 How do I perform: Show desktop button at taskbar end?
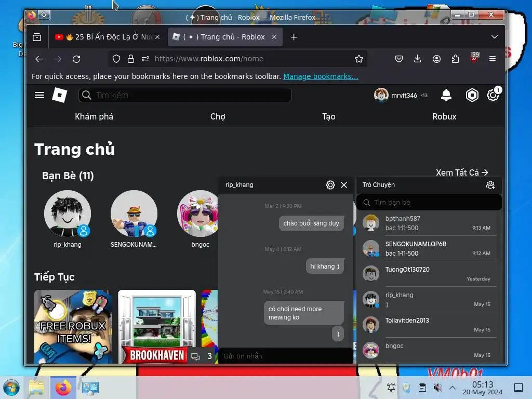click(518, 388)
